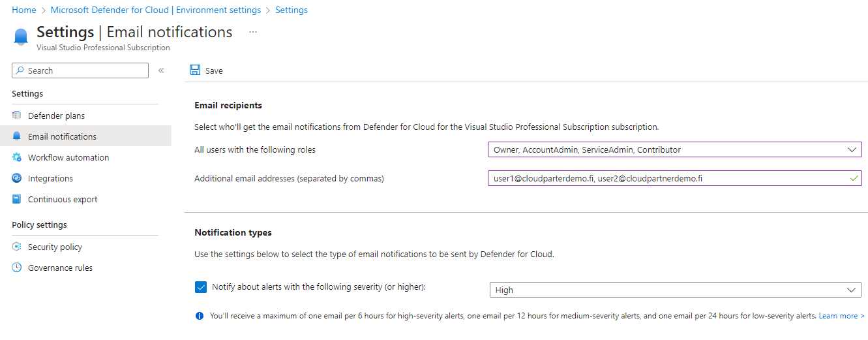The height and width of the screenshot is (340, 868).
Task: Click the Save floppy disk icon
Action: pyautogui.click(x=194, y=70)
